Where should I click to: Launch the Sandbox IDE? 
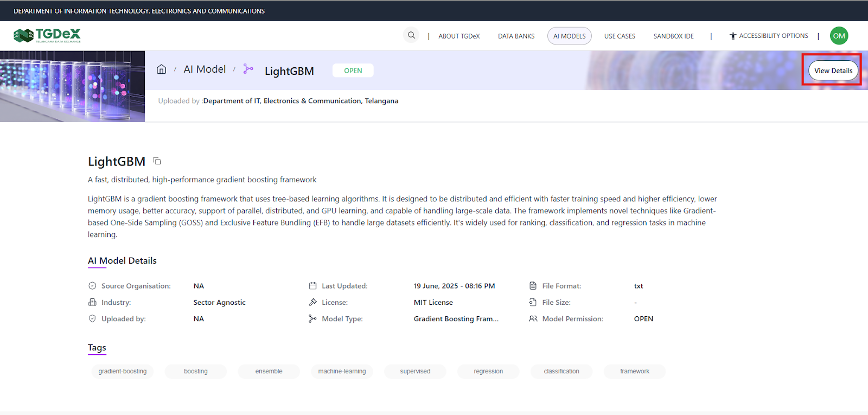(x=673, y=36)
